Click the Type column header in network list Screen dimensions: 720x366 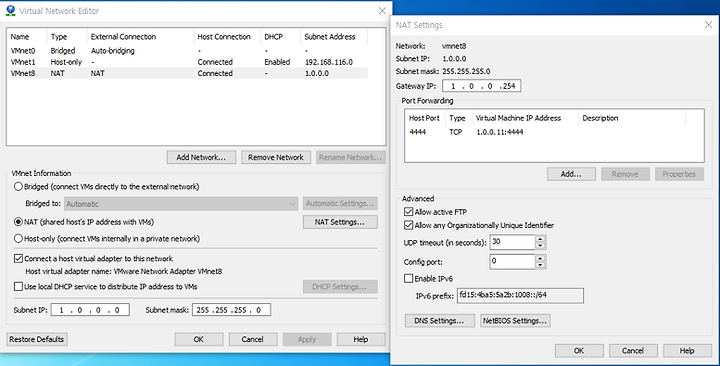pos(67,37)
